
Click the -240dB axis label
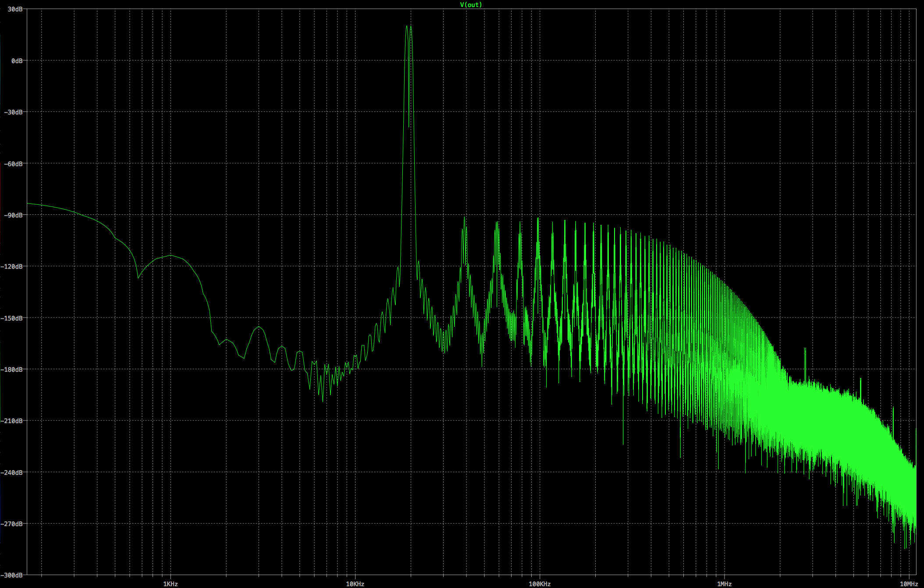point(12,472)
